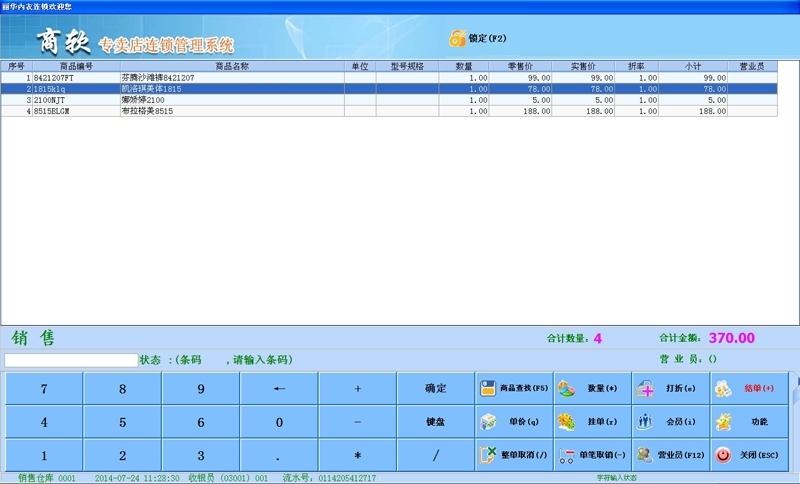Tap keypad digit 8
Screen dimensions: 800x484
(122, 389)
